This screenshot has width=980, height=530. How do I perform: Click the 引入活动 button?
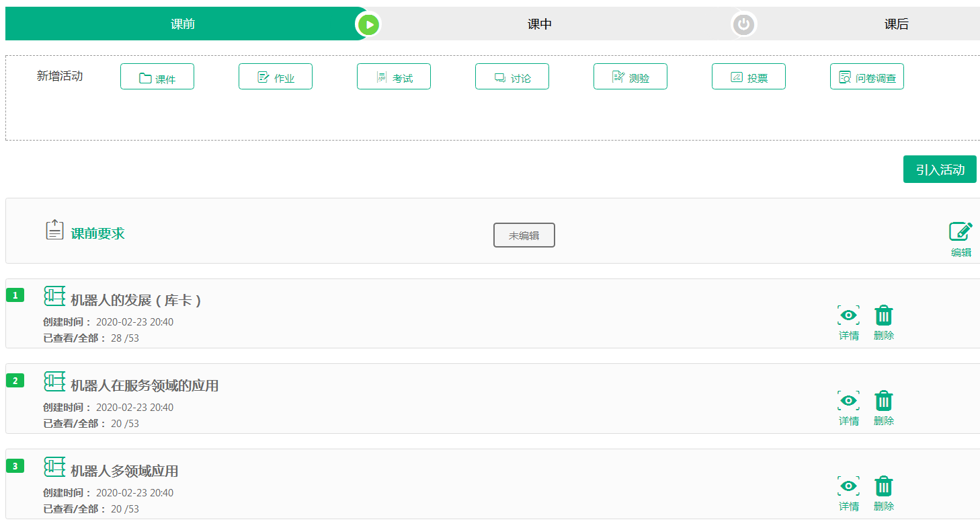click(939, 169)
